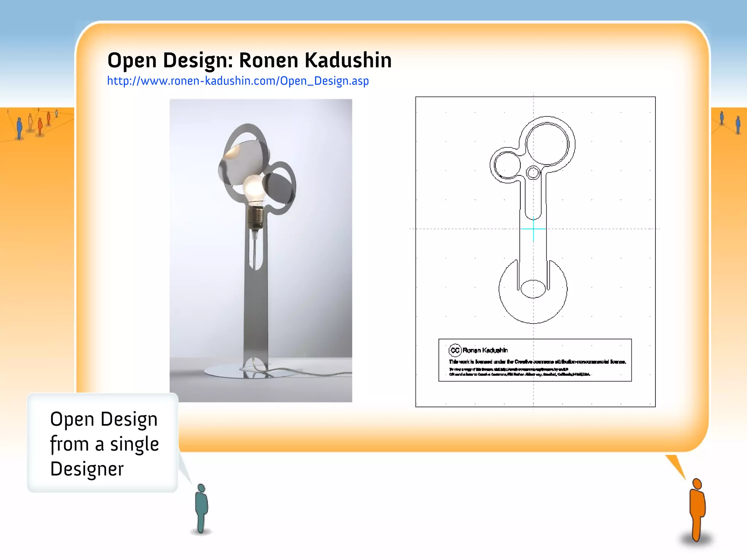747x560 pixels.
Task: Click the 'Open Design from a single Designer' caption
Action: [x=104, y=444]
